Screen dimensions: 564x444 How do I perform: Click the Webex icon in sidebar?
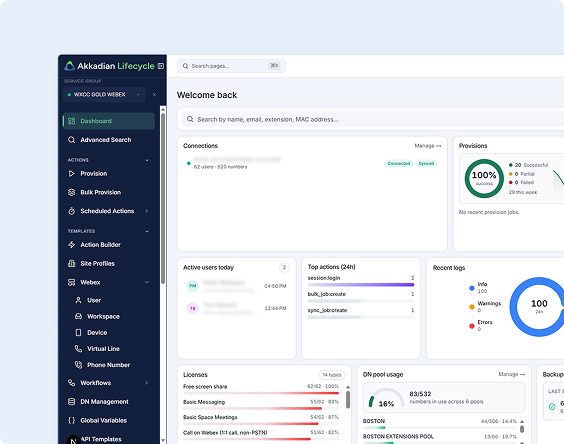coord(72,282)
